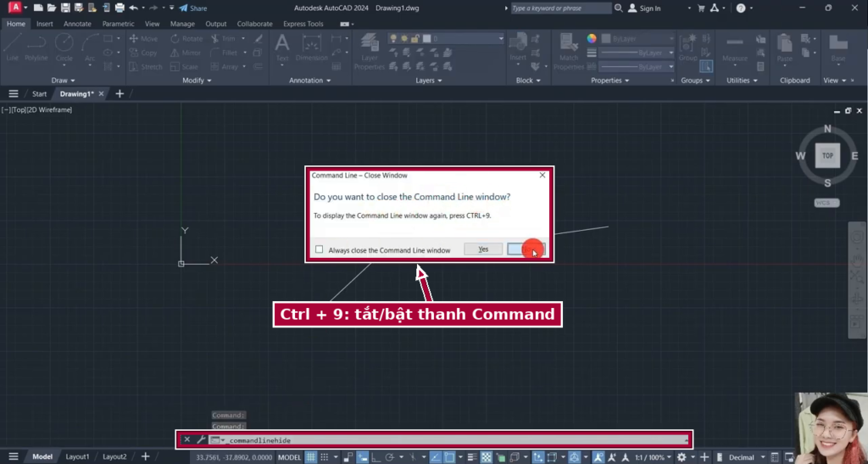The width and height of the screenshot is (868, 464).
Task: Click the Open file folder icon
Action: (x=52, y=8)
